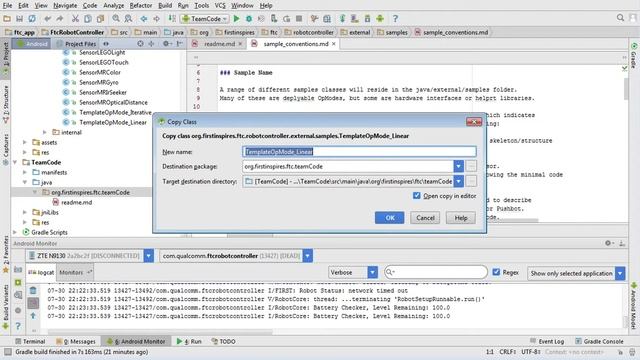The image size is (640, 360).
Task: Open the Refactor menu
Action: click(x=140, y=5)
